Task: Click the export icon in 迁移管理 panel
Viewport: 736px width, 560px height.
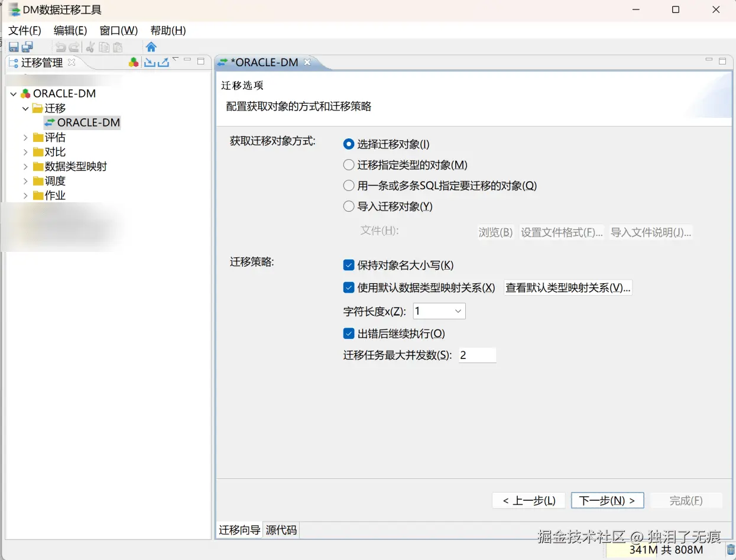Action: (163, 62)
